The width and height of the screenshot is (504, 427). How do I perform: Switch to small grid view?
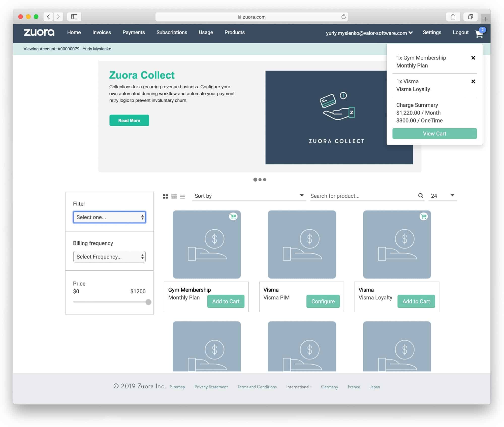[x=174, y=196]
